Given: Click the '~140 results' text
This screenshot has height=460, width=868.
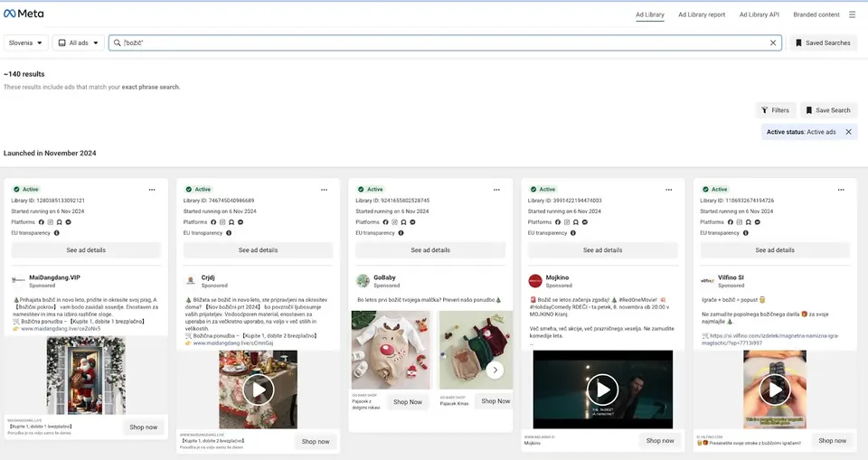Looking at the screenshot, I should point(24,74).
